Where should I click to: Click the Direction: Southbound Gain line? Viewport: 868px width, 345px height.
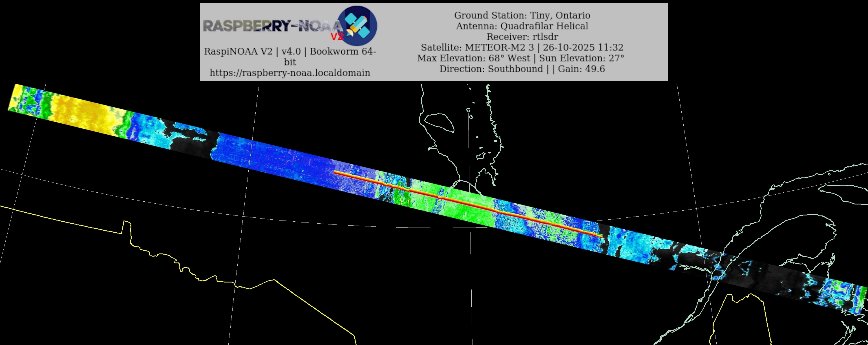(522, 69)
